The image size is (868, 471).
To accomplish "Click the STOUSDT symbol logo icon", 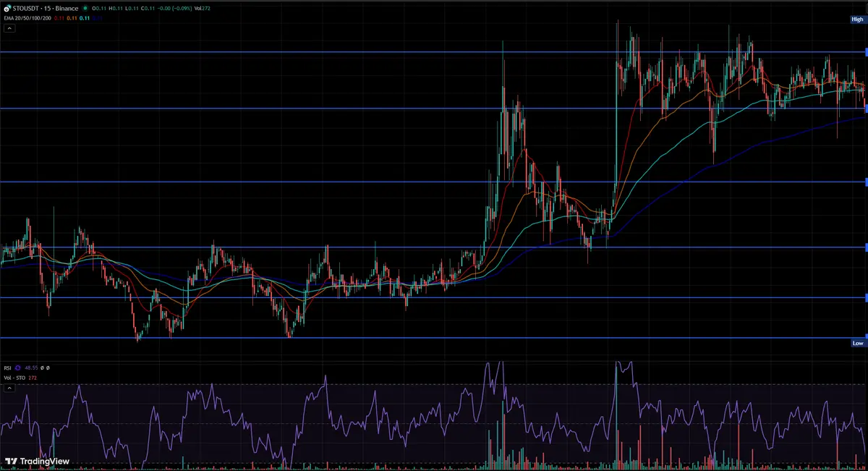I will (8, 9).
